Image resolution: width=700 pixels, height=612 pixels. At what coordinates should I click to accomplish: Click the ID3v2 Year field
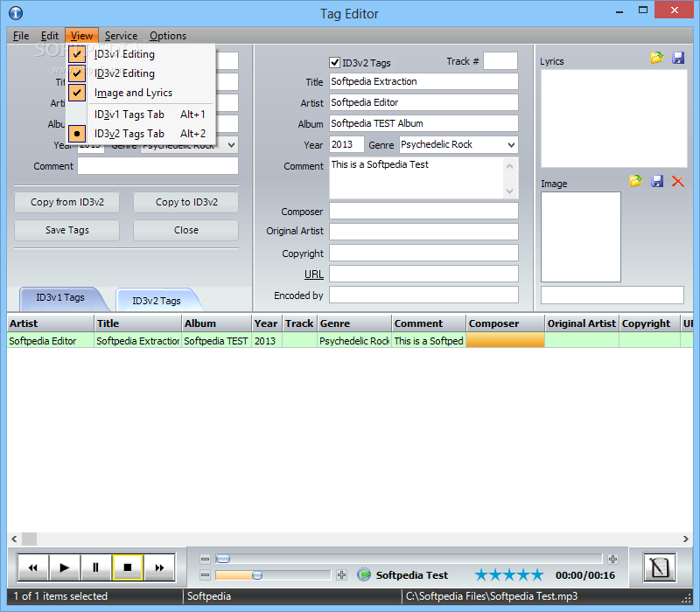point(346,144)
